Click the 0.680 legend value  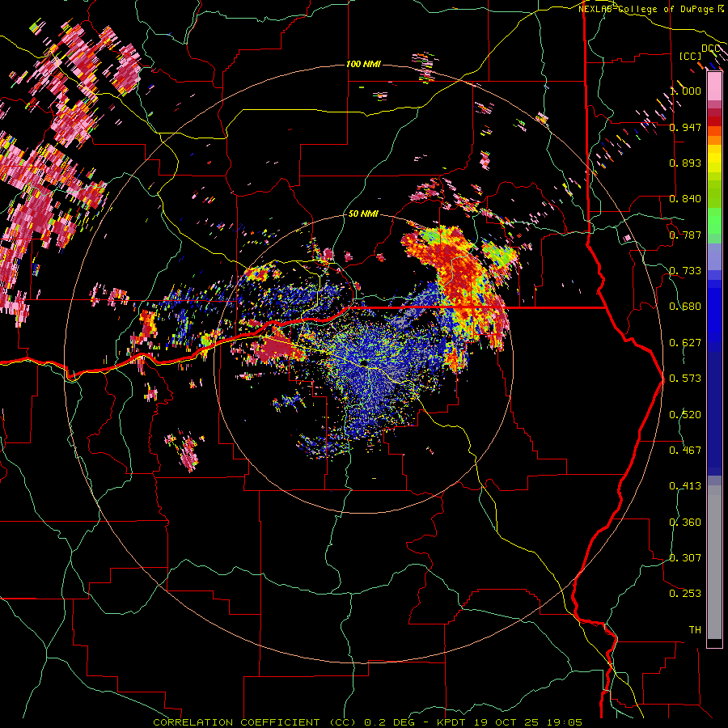click(685, 307)
